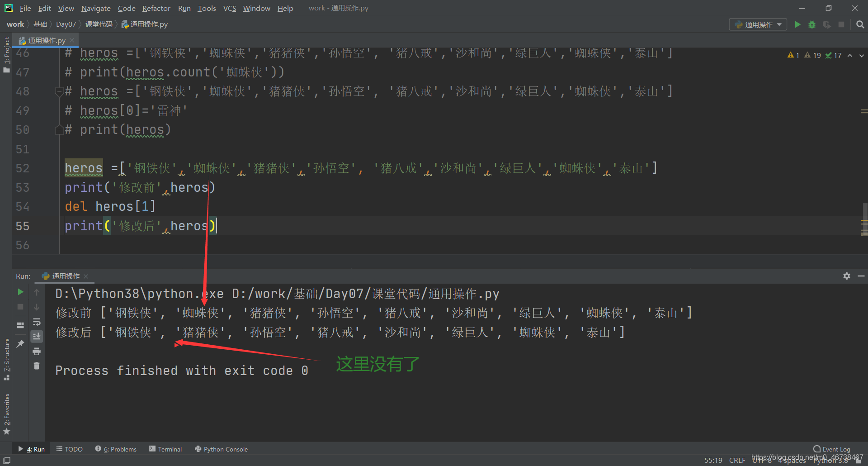Select the 通用操作.py editor tab

tap(47, 40)
